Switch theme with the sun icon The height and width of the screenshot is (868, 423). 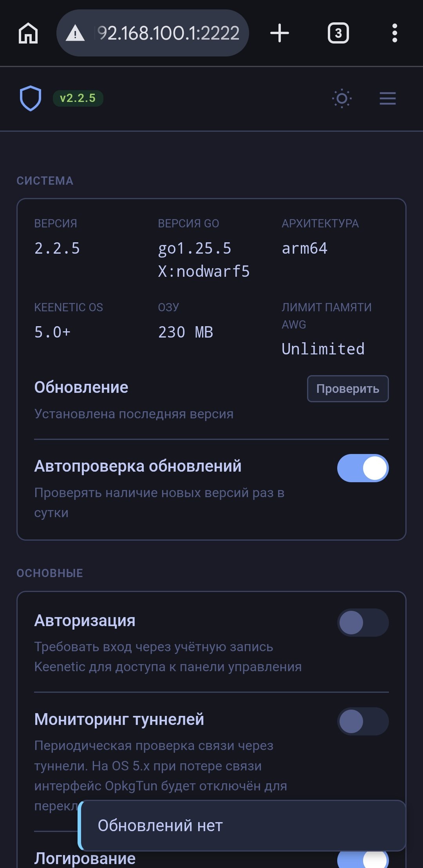[342, 98]
